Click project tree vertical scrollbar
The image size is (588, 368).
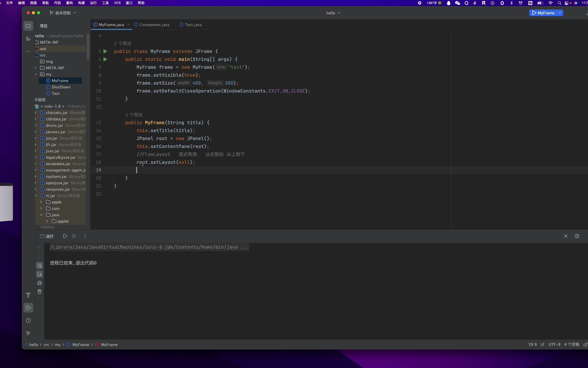(88, 47)
